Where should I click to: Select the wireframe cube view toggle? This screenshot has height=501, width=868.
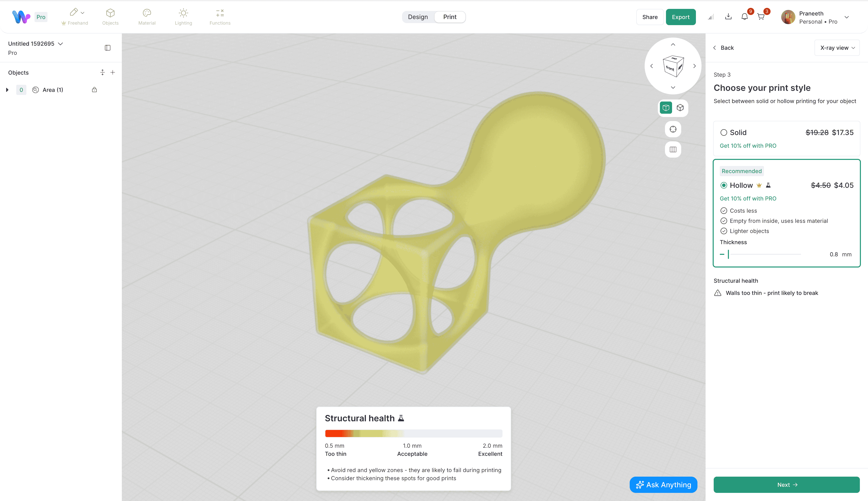(x=680, y=108)
